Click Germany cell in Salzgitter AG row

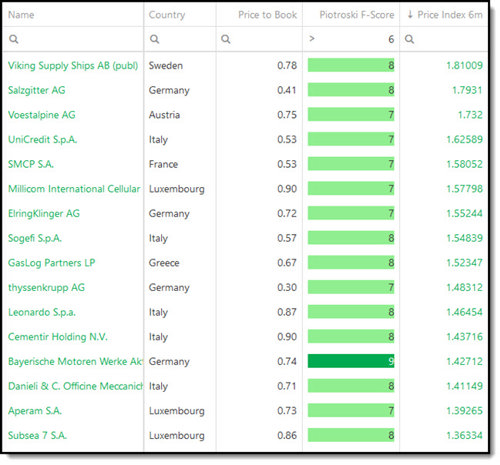point(169,90)
